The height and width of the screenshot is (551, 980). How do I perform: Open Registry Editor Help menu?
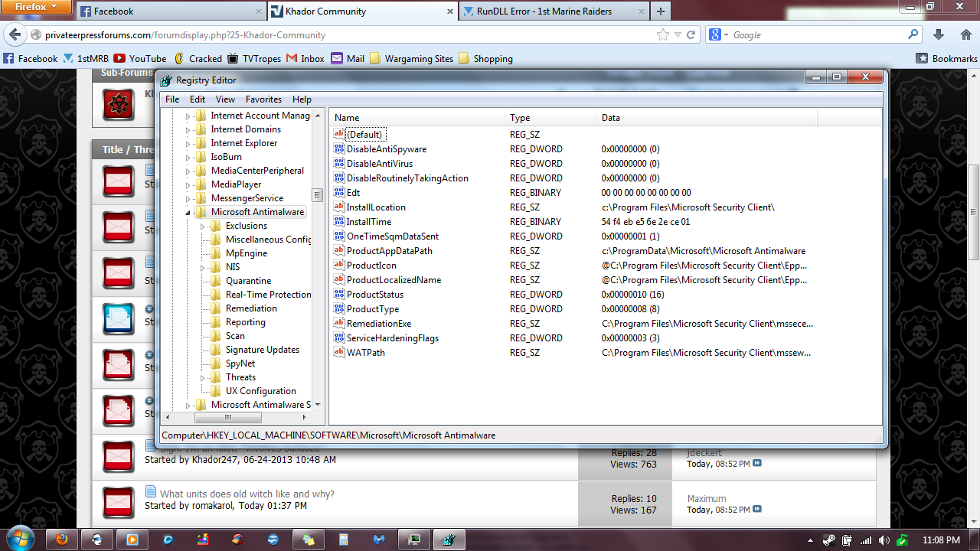302,99
